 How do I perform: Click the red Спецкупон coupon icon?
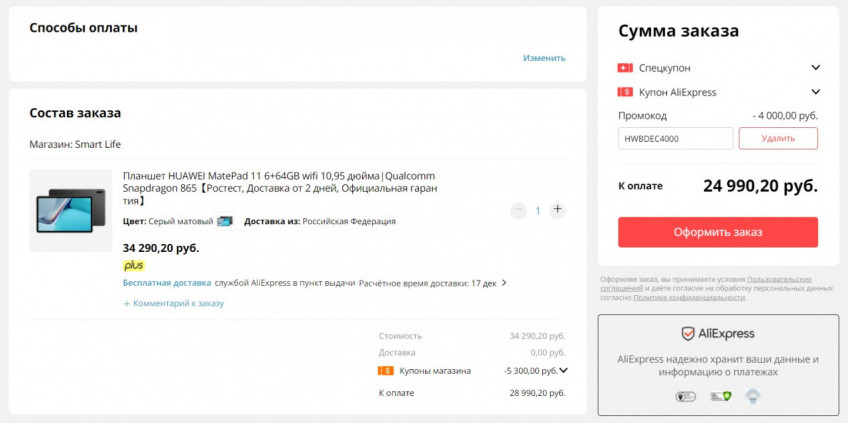pyautogui.click(x=625, y=68)
